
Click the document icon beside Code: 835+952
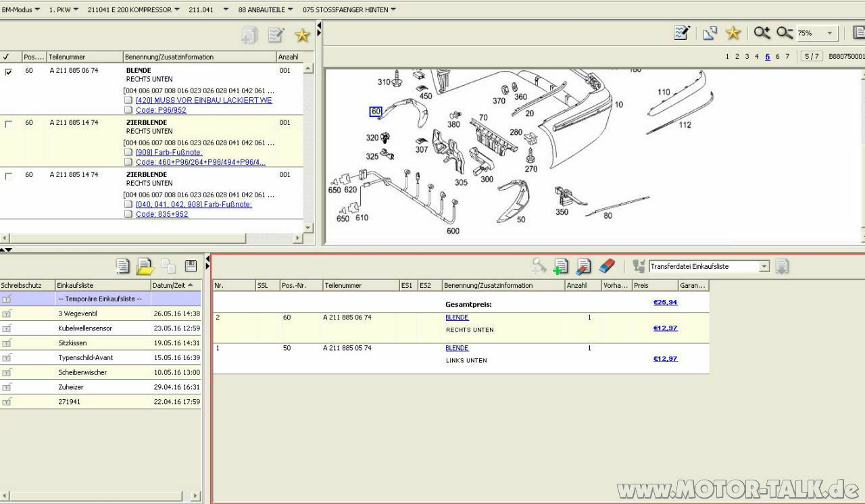[128, 214]
